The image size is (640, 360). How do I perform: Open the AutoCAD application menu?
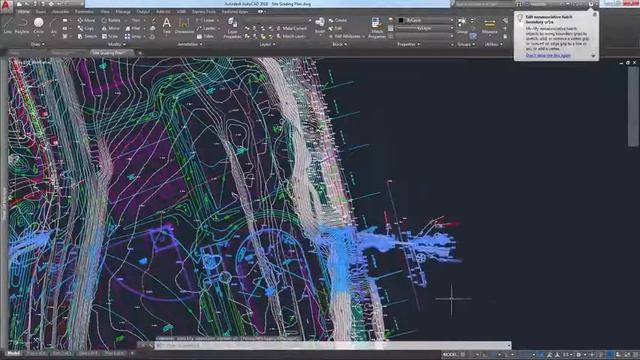[6, 7]
